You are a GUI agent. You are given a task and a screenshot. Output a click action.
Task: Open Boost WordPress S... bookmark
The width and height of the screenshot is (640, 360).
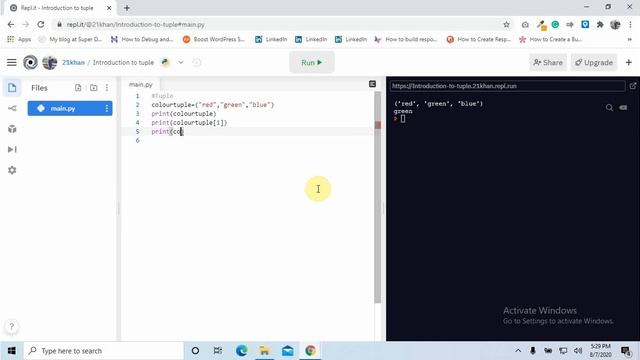pyautogui.click(x=213, y=39)
